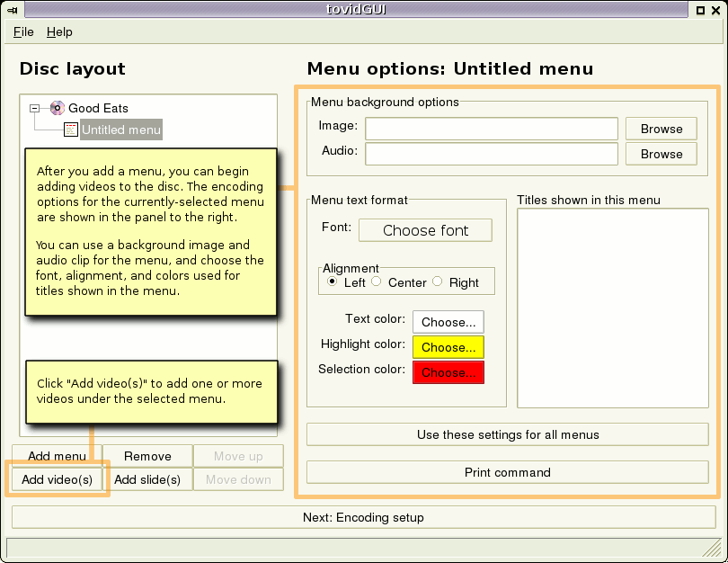Image resolution: width=728 pixels, height=563 pixels.
Task: Open the Help menu
Action: tap(59, 31)
